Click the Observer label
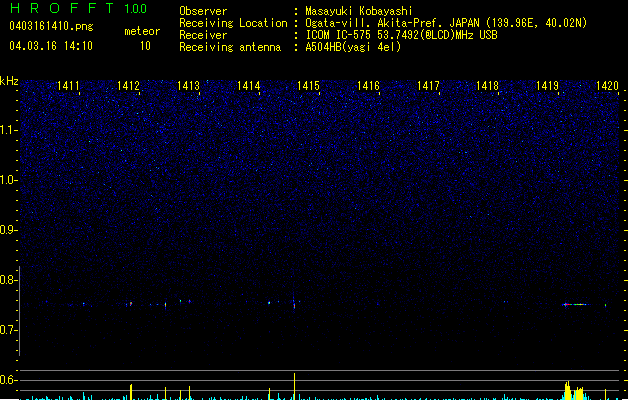Image resolution: width=629 pixels, height=400 pixels. pyautogui.click(x=203, y=11)
